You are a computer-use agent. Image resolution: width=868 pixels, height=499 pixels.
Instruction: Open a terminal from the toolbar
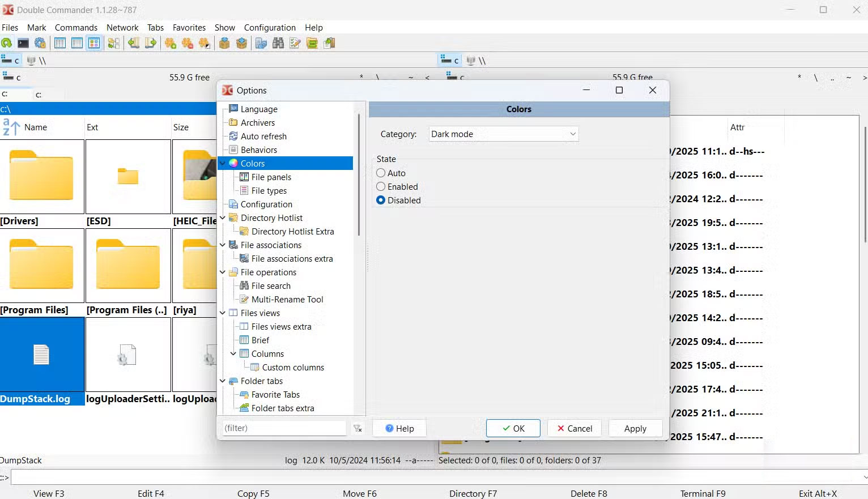pyautogui.click(x=23, y=43)
